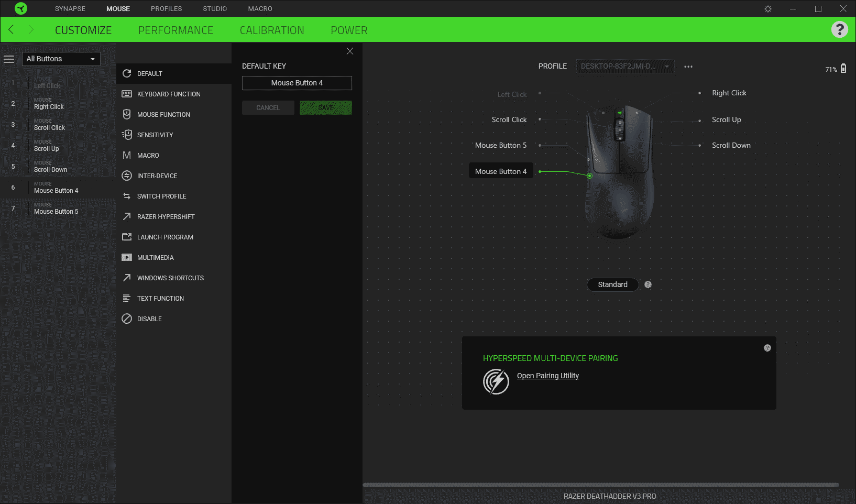The image size is (856, 504).
Task: Switch to the Synapse tab
Action: (70, 8)
